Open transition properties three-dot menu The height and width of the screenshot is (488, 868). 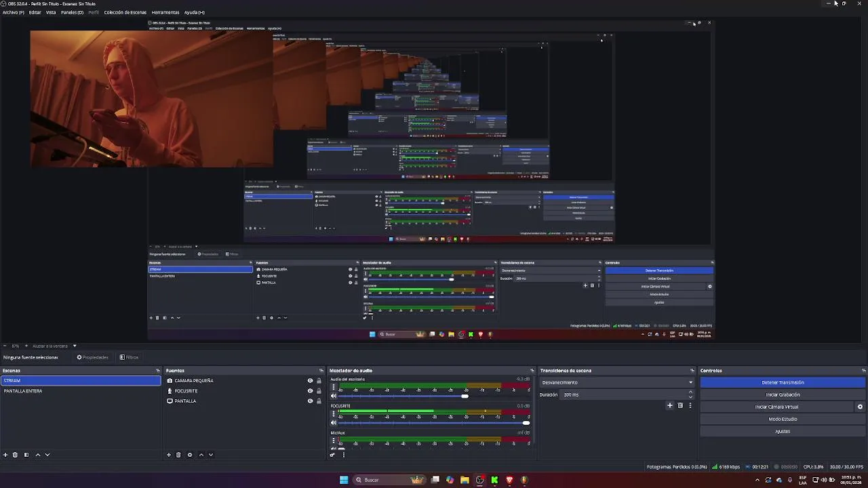(x=690, y=405)
